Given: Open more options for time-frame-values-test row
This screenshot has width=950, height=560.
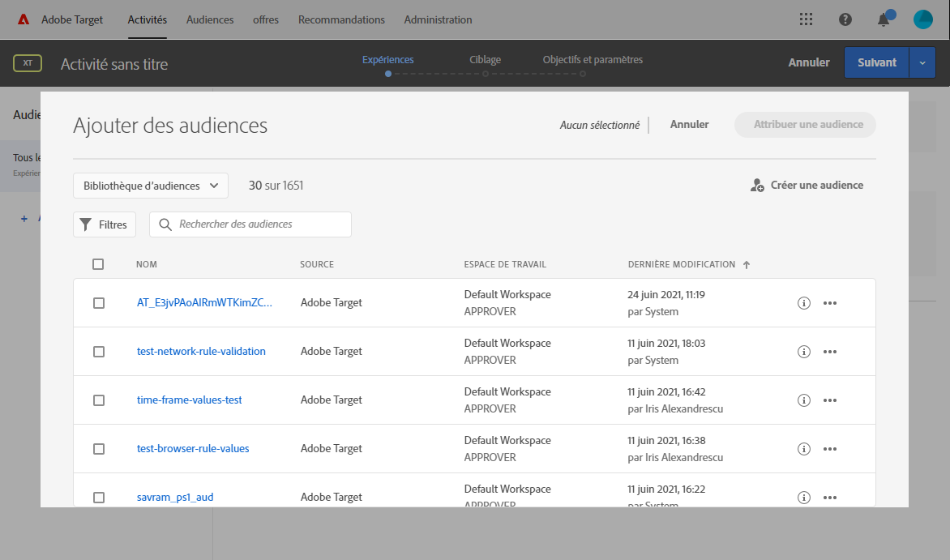Looking at the screenshot, I should [829, 400].
